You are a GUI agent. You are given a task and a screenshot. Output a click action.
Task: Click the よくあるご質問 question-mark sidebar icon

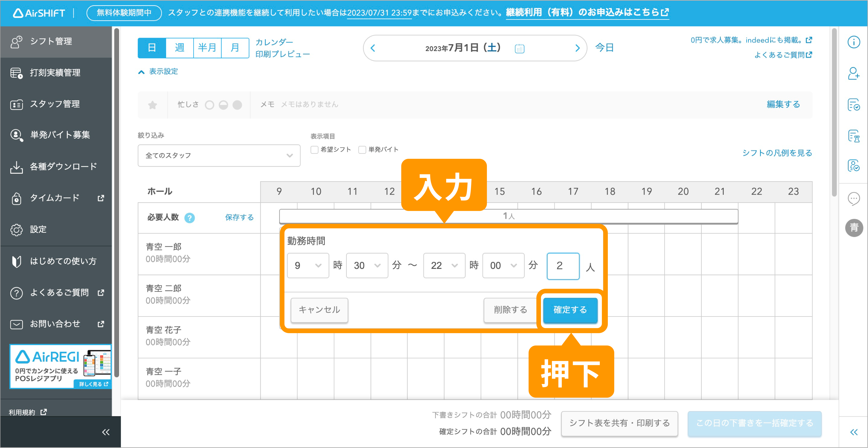16,293
